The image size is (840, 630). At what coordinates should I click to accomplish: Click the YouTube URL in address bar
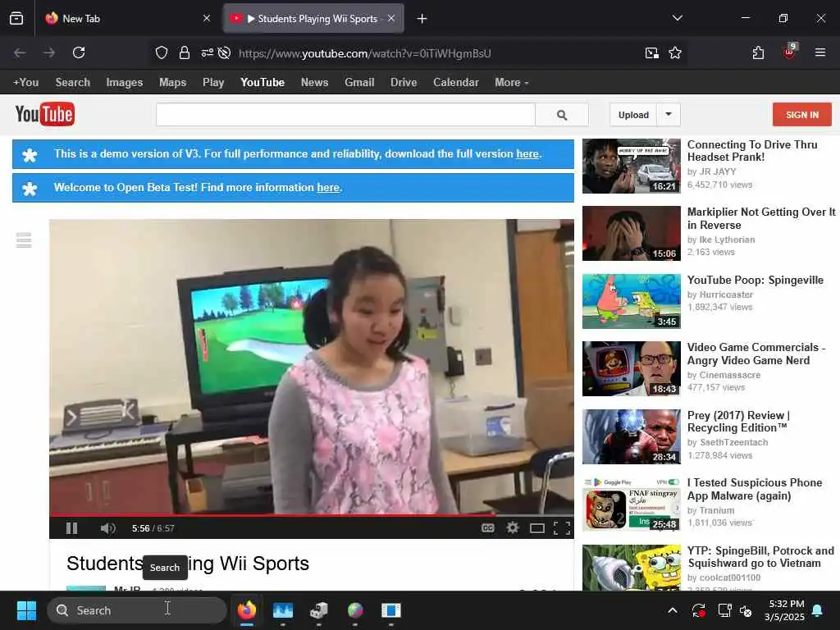click(x=365, y=53)
